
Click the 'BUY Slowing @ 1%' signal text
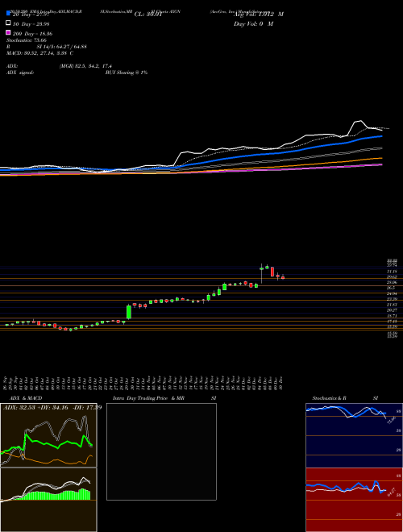127,73
